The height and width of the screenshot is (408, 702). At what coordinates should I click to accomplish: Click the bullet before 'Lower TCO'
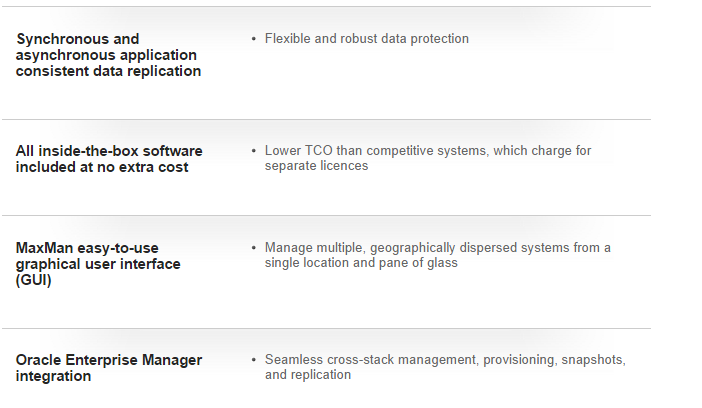click(x=254, y=151)
